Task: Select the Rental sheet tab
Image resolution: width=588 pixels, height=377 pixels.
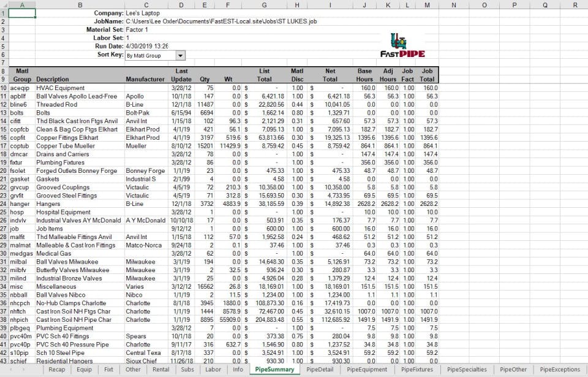Action: pos(161,370)
